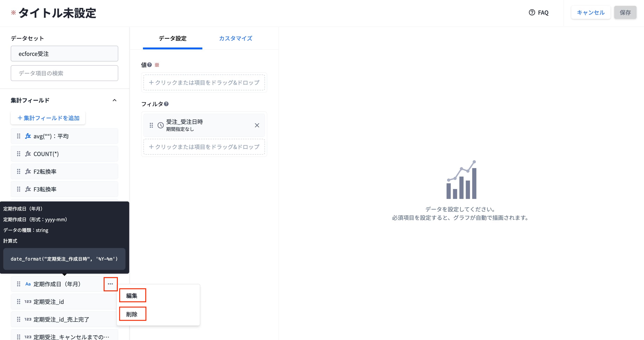The width and height of the screenshot is (644, 340).
Task: Click drag handle of 定期受注_id
Action: [18, 302]
